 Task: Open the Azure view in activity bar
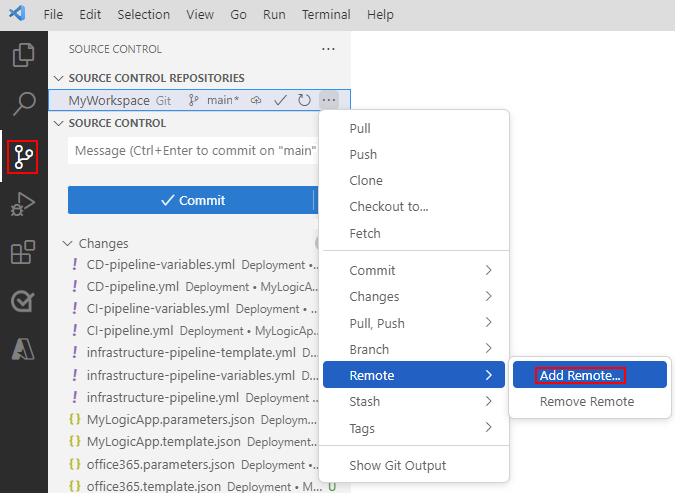pos(23,349)
